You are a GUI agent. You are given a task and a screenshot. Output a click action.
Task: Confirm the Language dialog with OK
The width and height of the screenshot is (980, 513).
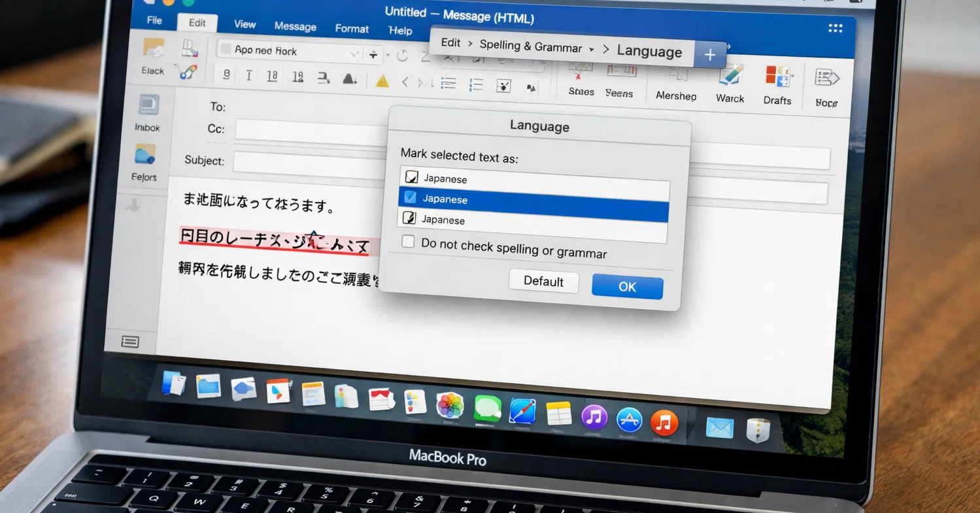[x=627, y=287]
